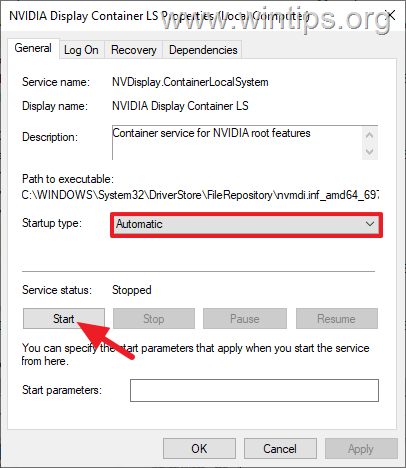The image size is (406, 468).
Task: Click the Resume service button
Action: pos(337,319)
